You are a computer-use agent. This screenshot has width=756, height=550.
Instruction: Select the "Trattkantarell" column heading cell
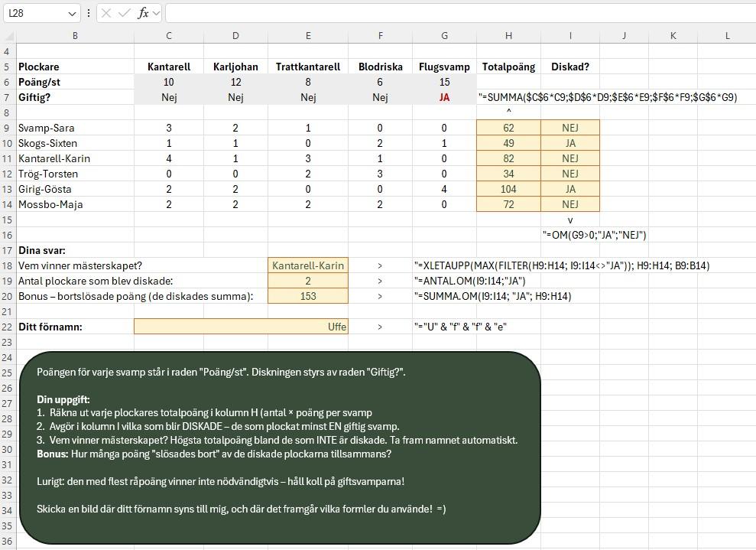pos(308,67)
